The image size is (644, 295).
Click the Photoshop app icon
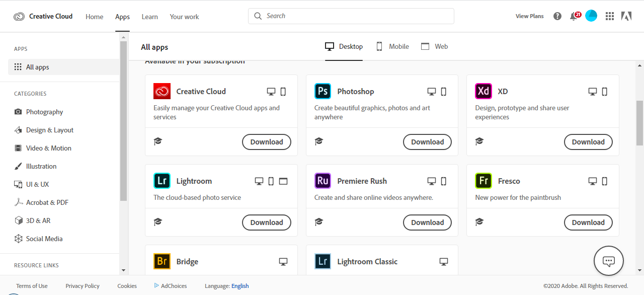coord(323,91)
